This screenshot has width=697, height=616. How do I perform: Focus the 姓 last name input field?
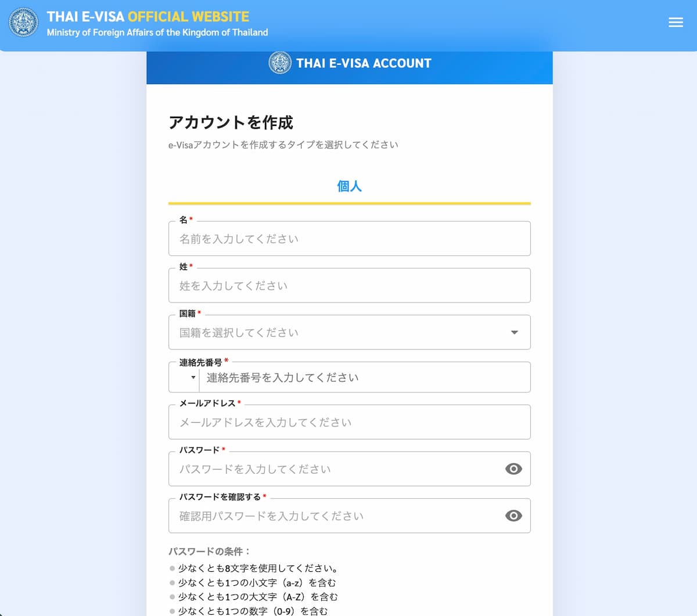[x=350, y=285]
